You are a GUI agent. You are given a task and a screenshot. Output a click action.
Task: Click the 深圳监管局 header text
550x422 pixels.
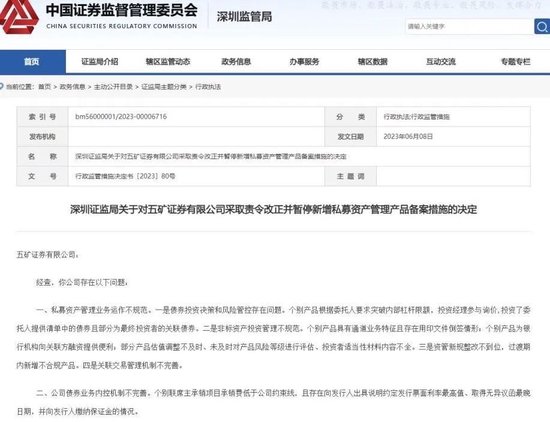[x=244, y=16]
